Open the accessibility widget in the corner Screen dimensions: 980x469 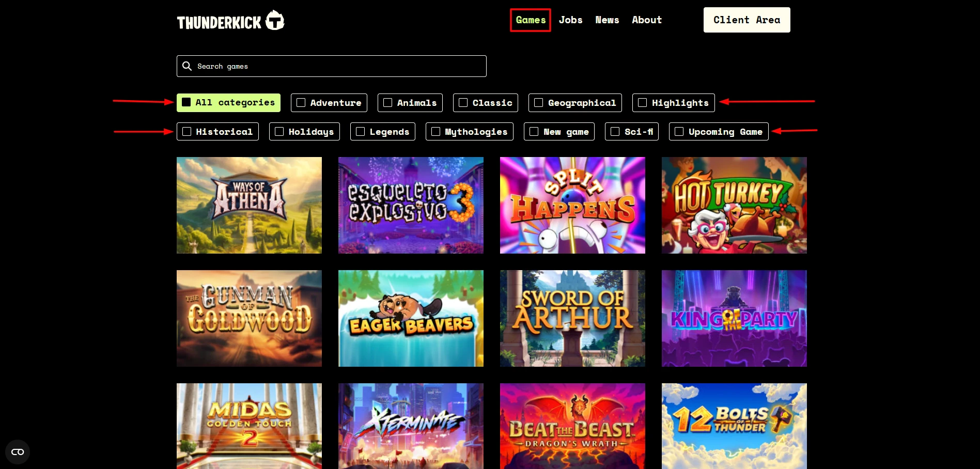coord(18,452)
